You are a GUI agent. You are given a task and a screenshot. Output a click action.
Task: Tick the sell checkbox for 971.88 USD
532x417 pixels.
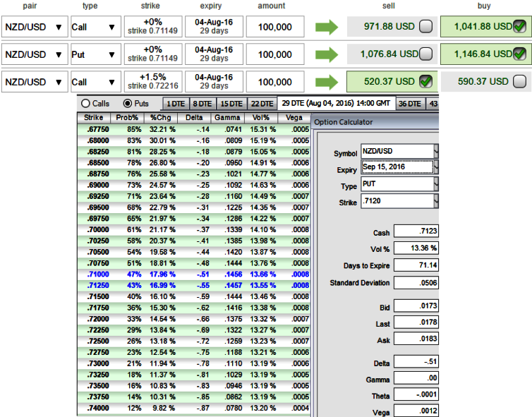[x=425, y=28]
